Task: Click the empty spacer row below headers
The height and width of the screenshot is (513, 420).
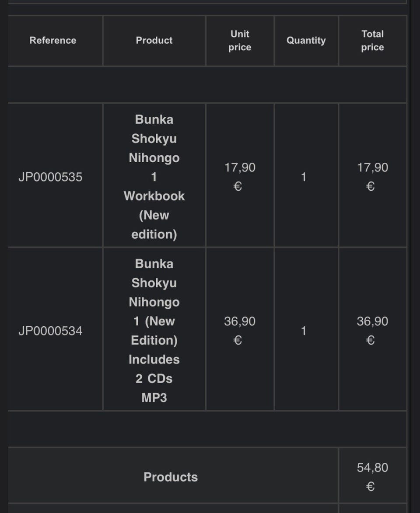Action: (207, 85)
